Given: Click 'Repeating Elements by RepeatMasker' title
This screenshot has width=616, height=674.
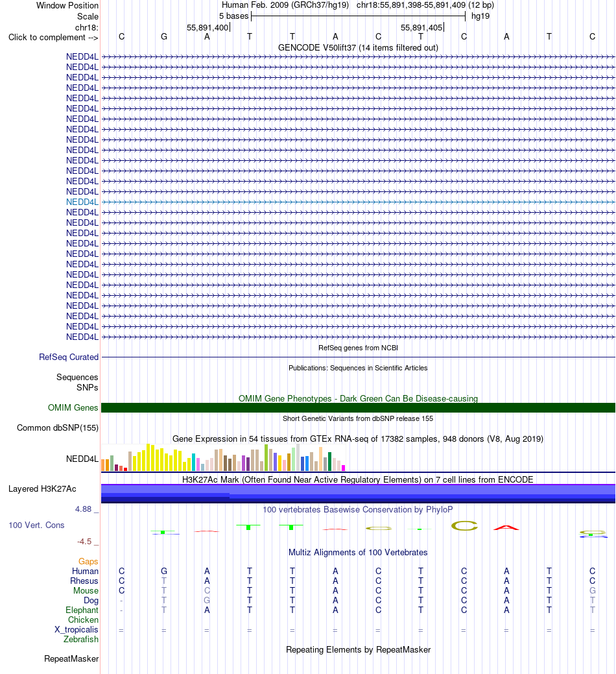Looking at the screenshot, I should click(x=359, y=650).
